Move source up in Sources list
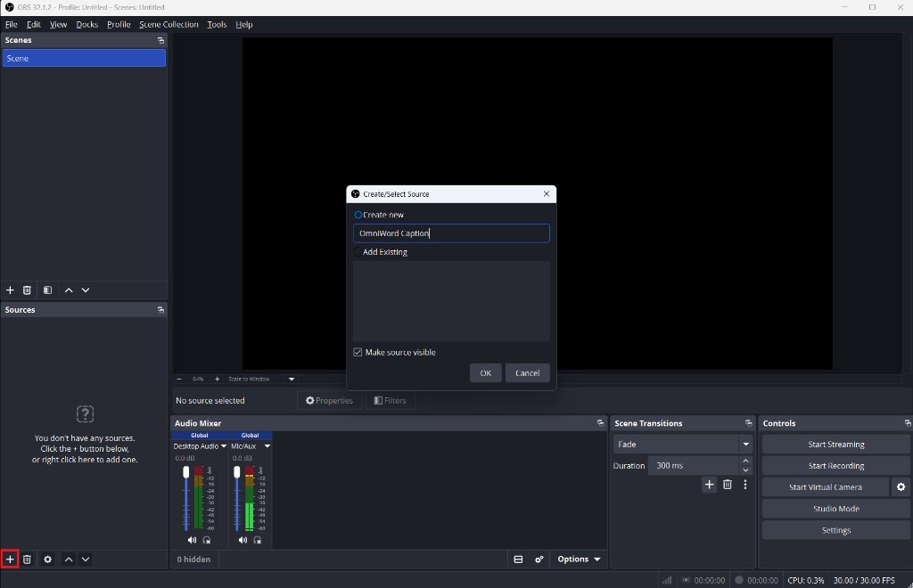Image resolution: width=913 pixels, height=588 pixels. (69, 559)
